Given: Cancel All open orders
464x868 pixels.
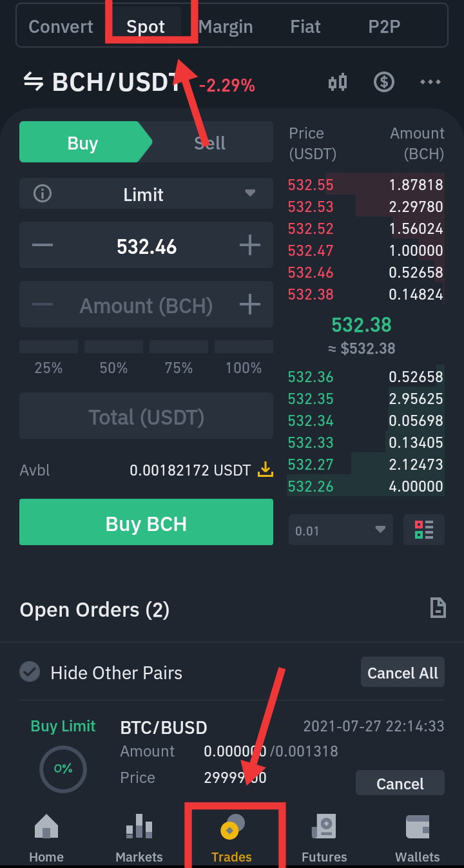Looking at the screenshot, I should 403,673.
